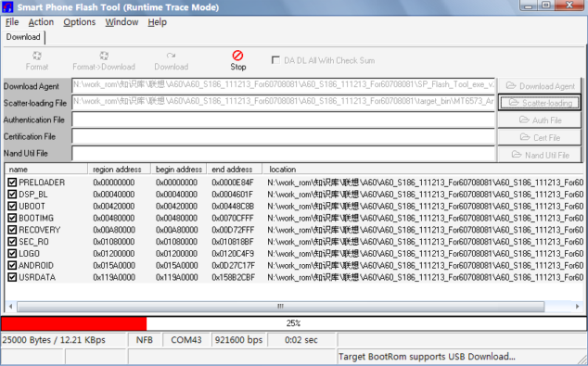Select the PRELOADER row name
Viewport: 588px width, 366px height.
click(x=42, y=183)
